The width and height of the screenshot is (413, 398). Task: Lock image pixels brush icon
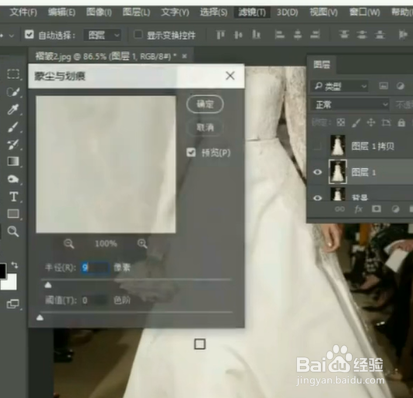(356, 123)
